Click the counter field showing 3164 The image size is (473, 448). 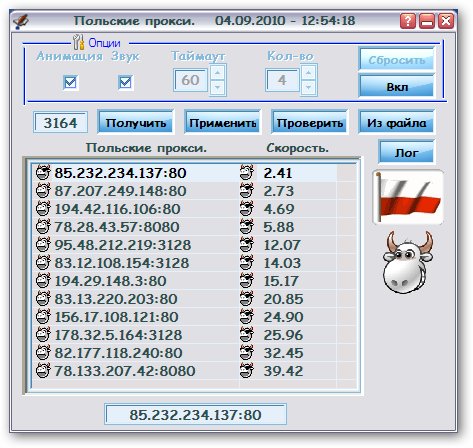[x=61, y=123]
